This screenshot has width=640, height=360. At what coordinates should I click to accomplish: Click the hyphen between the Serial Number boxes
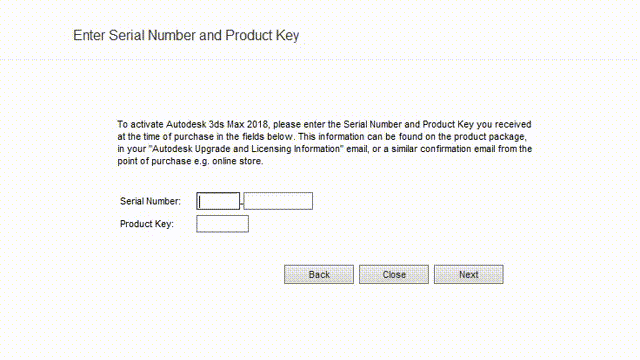pos(242,202)
